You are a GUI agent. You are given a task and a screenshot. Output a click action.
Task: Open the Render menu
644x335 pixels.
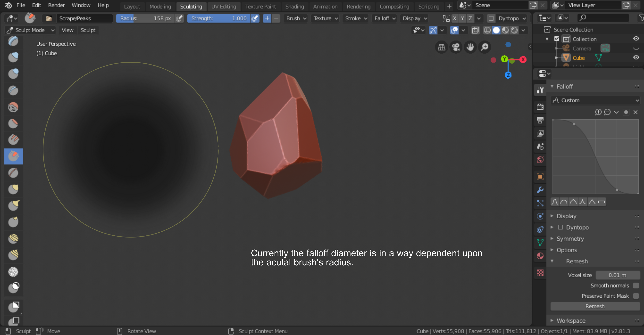[56, 5]
